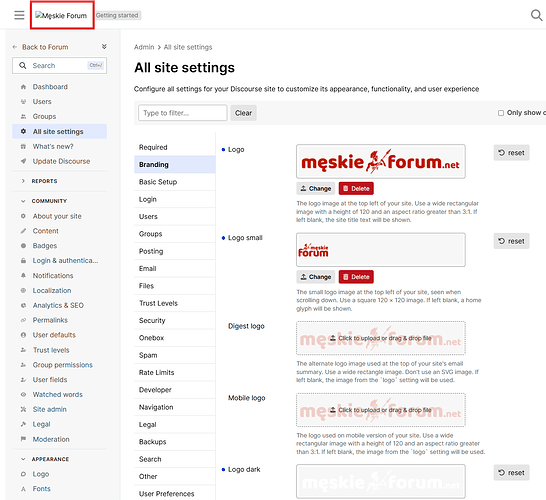Change the Logo small image
Image resolution: width=546 pixels, height=500 pixels.
tap(316, 277)
